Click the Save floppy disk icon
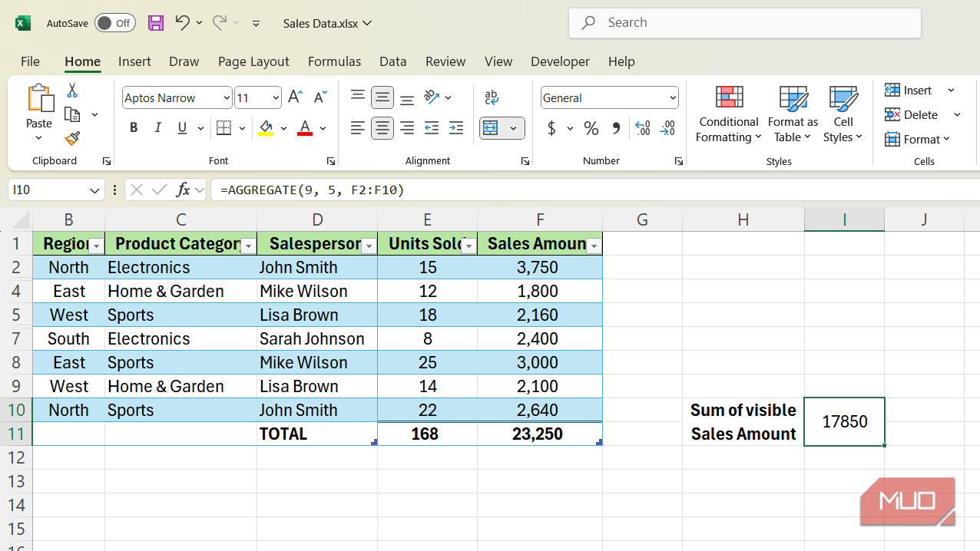Image resolution: width=980 pixels, height=551 pixels. pos(156,23)
